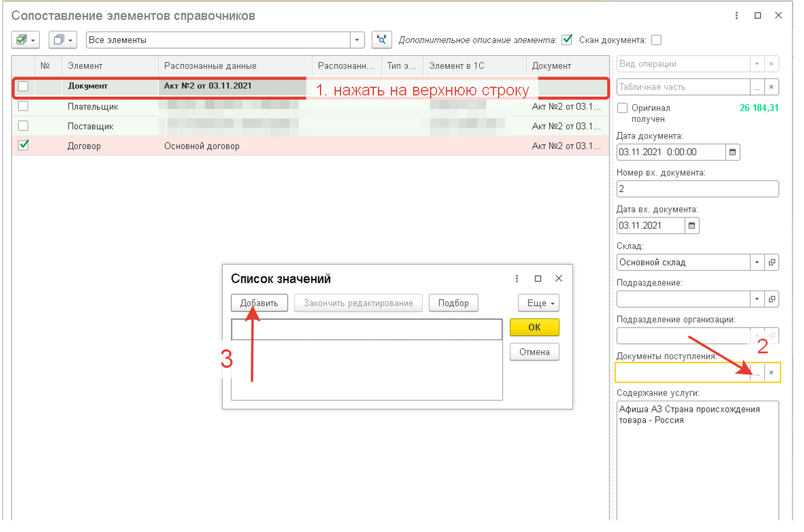
Task: Confirm with the OK button
Action: click(534, 328)
